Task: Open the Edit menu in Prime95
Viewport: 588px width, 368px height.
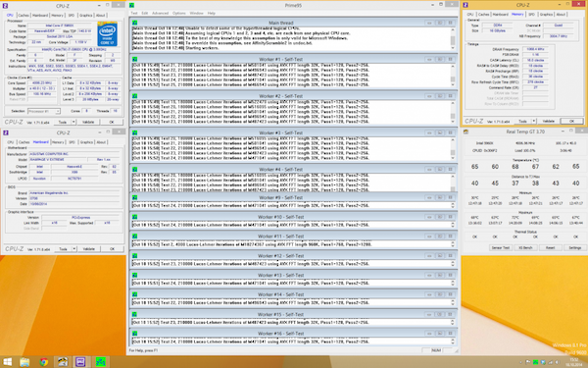Action: (145, 13)
